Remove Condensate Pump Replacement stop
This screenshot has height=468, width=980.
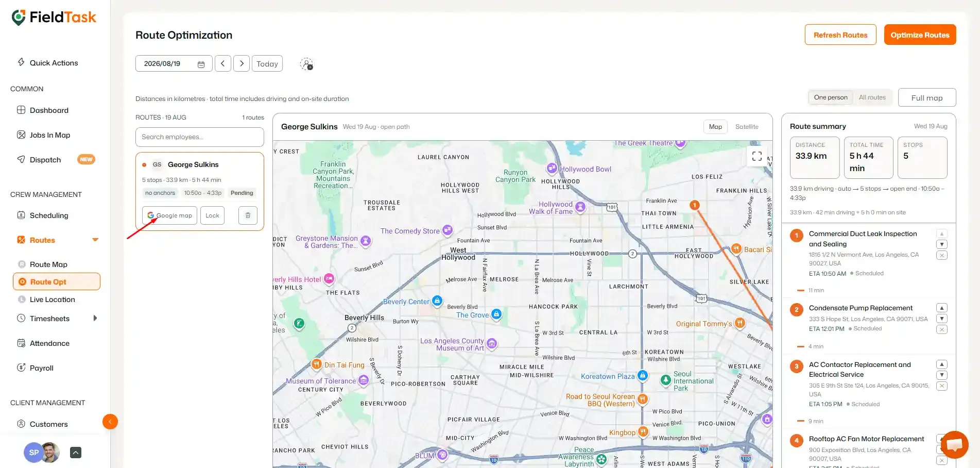[x=942, y=329]
